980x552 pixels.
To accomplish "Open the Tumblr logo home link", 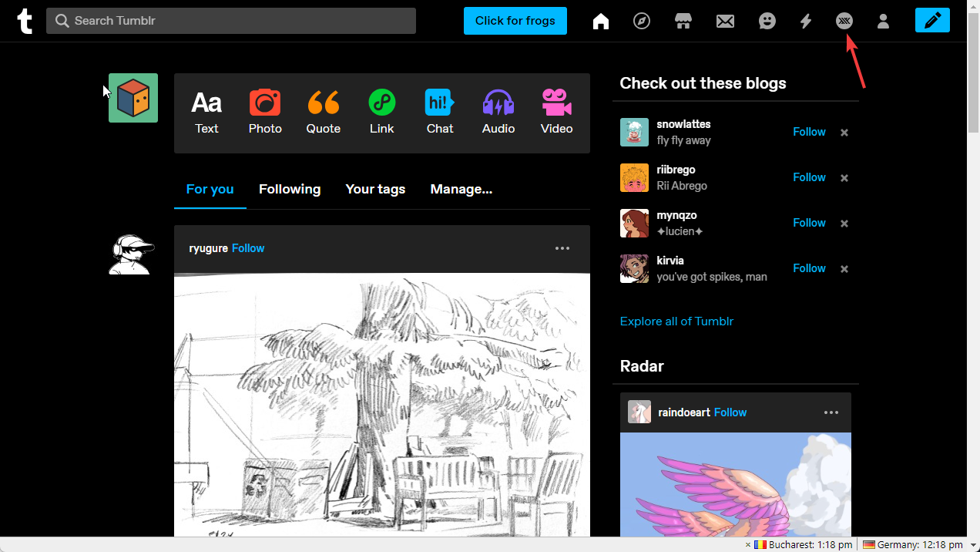I will (x=25, y=21).
